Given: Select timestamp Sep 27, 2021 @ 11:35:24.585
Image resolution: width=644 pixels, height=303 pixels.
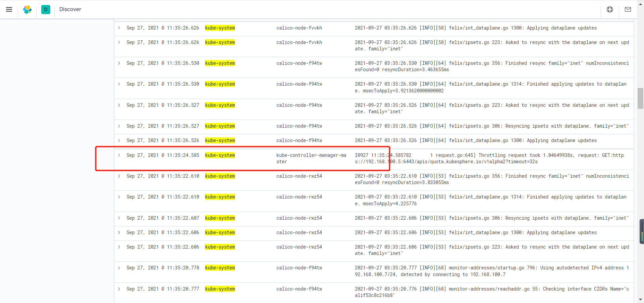Looking at the screenshot, I should [163, 155].
